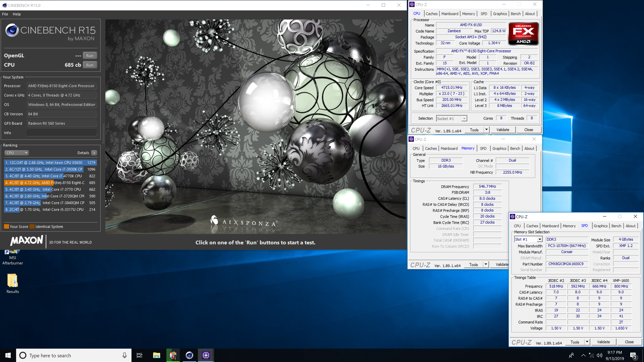Image resolution: width=644 pixels, height=362 pixels.
Task: Open the Socket #1 selection dropdown
Action: click(x=451, y=118)
